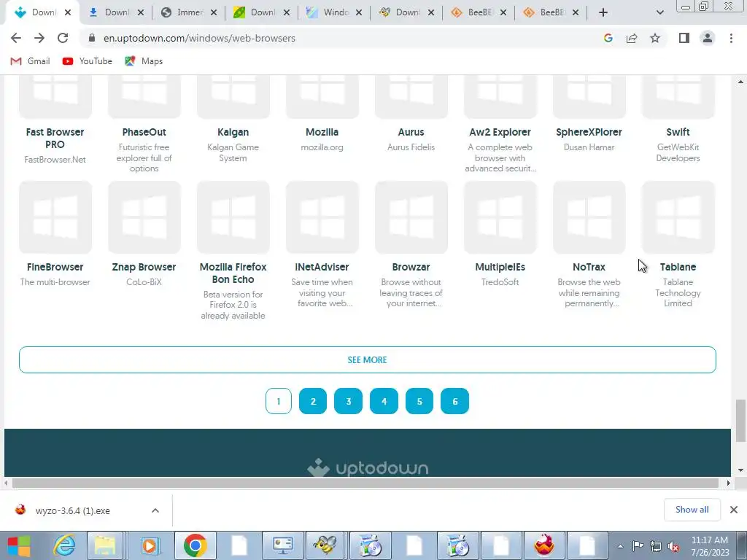Screen dimensions: 747x560
Task: Show hidden system tray icons
Action: pos(620,546)
